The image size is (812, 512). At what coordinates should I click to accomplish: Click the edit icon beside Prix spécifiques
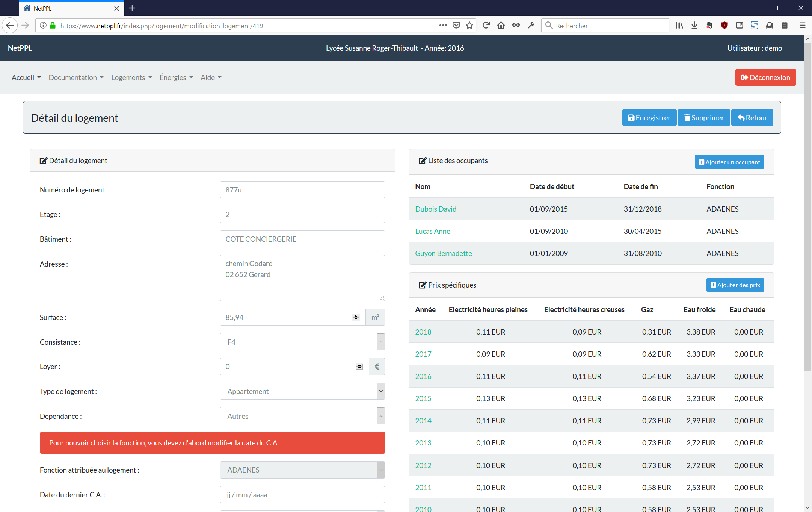(x=423, y=285)
